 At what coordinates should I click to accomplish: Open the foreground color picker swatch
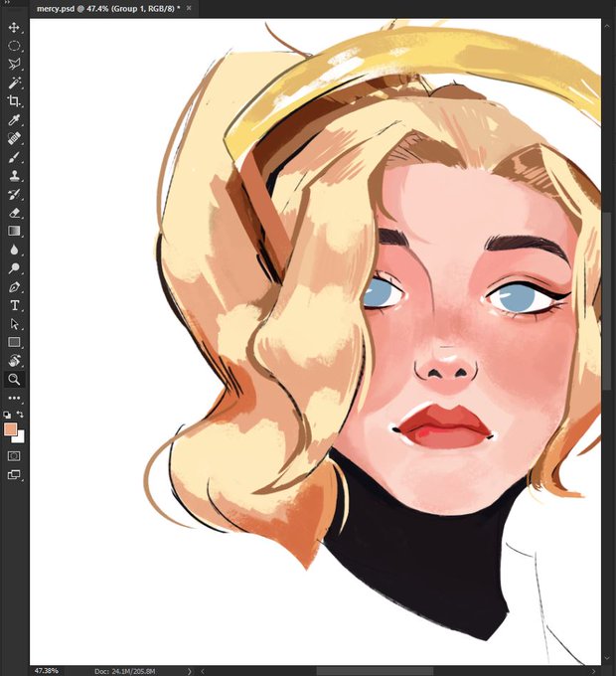(10, 429)
